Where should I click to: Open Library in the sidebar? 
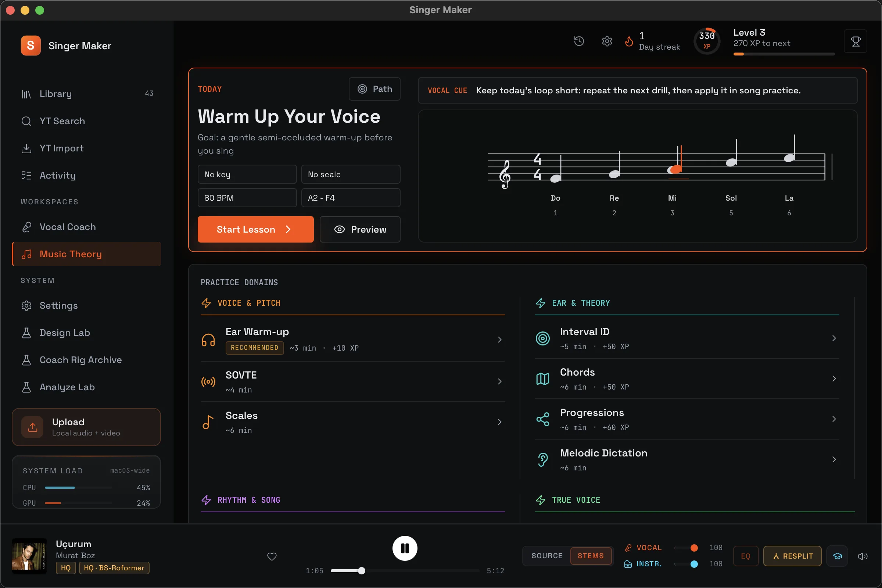point(86,94)
